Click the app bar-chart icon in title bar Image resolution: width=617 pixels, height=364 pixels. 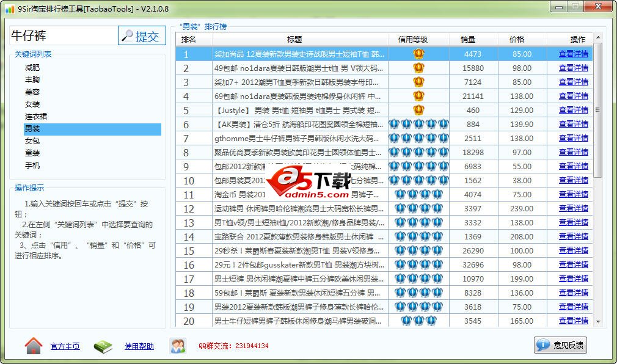coord(9,9)
